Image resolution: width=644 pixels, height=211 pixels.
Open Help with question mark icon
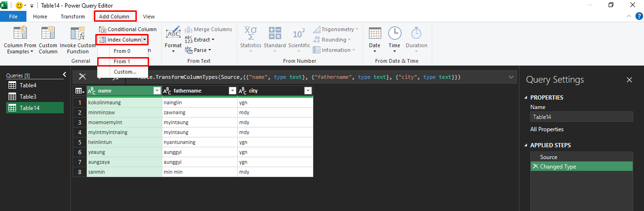point(638,16)
